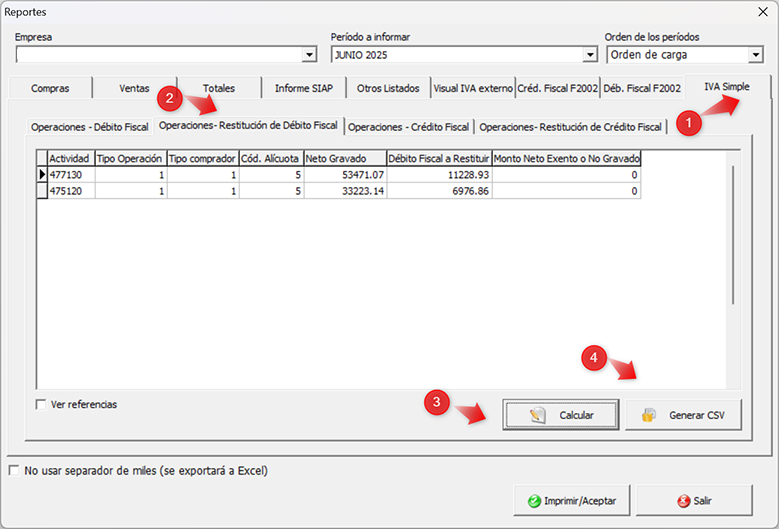Click the green check Imprimir/Aceptar icon

[535, 500]
